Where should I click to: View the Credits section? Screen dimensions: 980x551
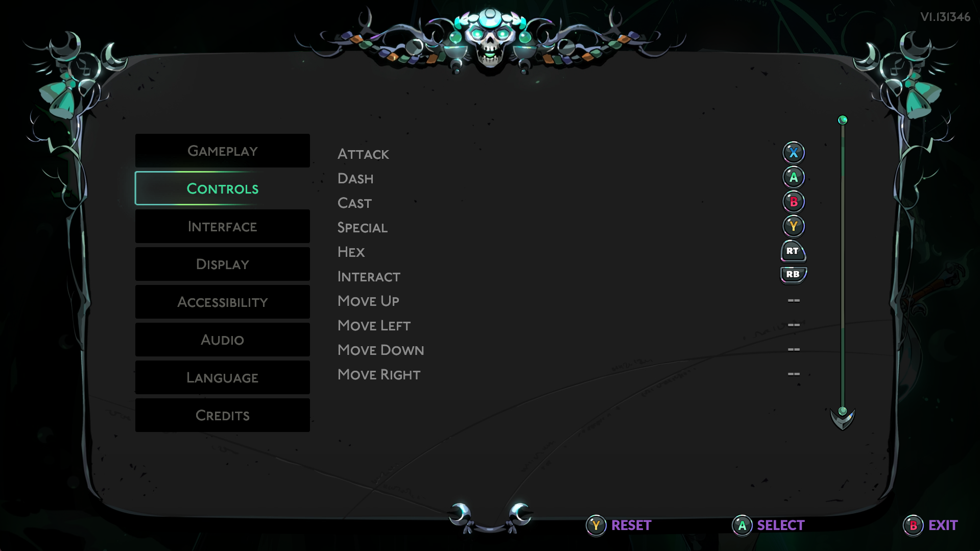point(223,415)
